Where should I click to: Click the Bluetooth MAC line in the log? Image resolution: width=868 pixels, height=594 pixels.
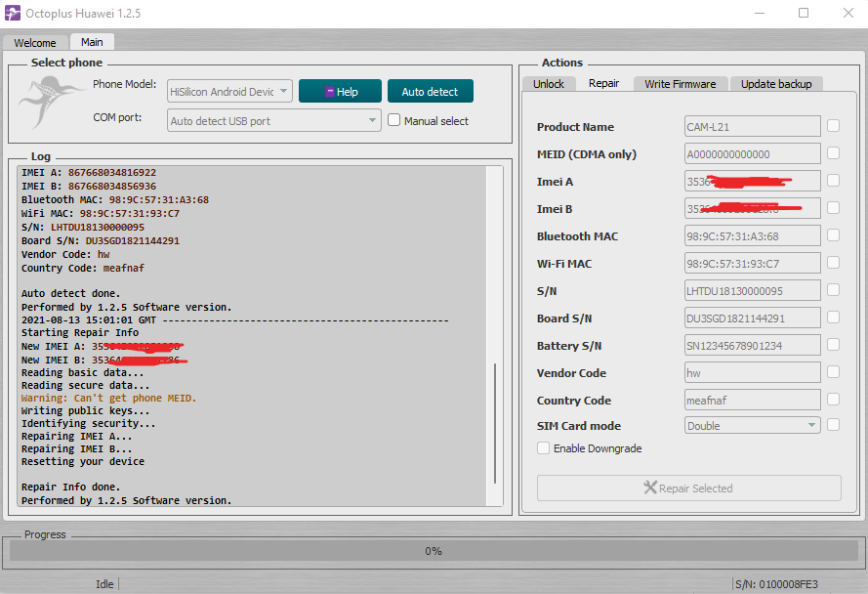tap(115, 199)
